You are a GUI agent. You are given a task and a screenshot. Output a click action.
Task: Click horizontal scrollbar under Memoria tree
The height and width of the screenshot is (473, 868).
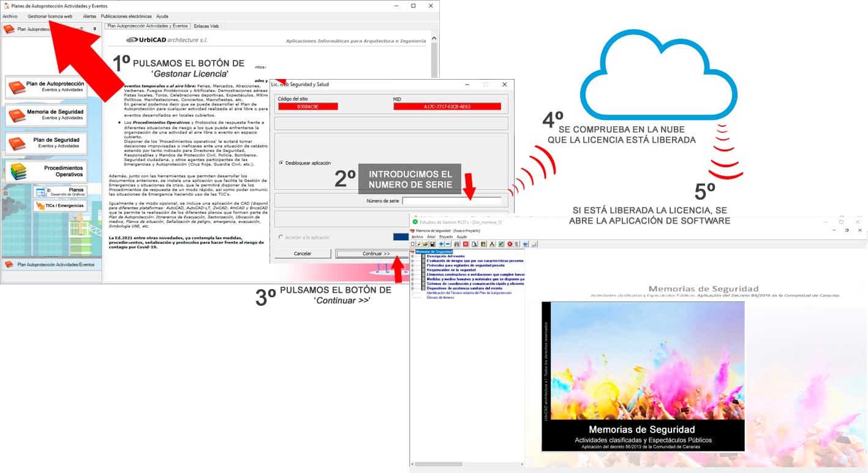tap(467, 464)
